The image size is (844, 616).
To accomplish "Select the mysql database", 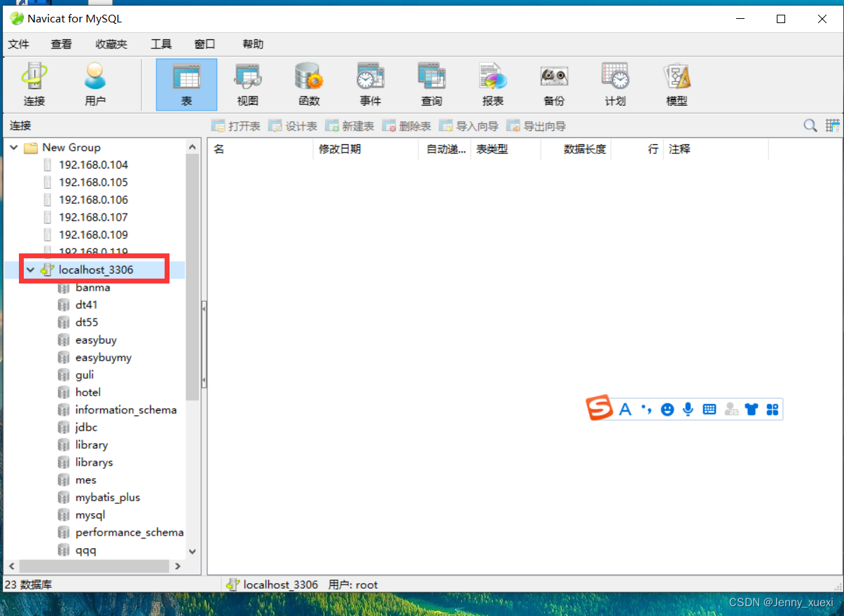I will click(90, 514).
